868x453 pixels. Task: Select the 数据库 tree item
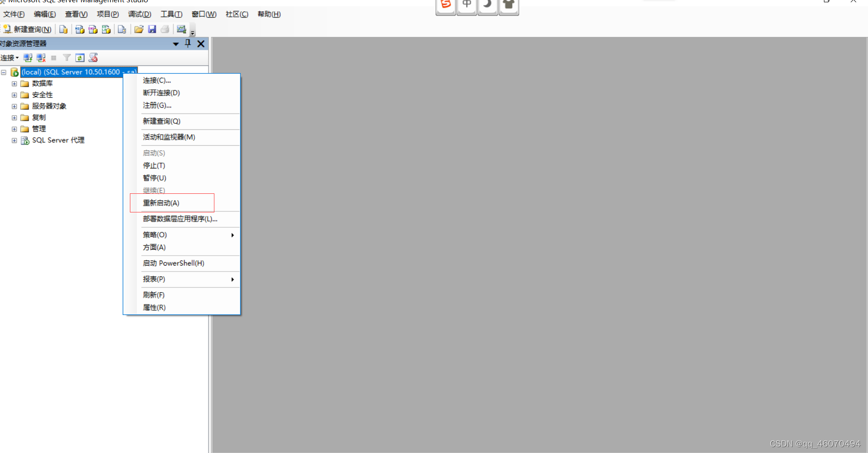coord(42,84)
